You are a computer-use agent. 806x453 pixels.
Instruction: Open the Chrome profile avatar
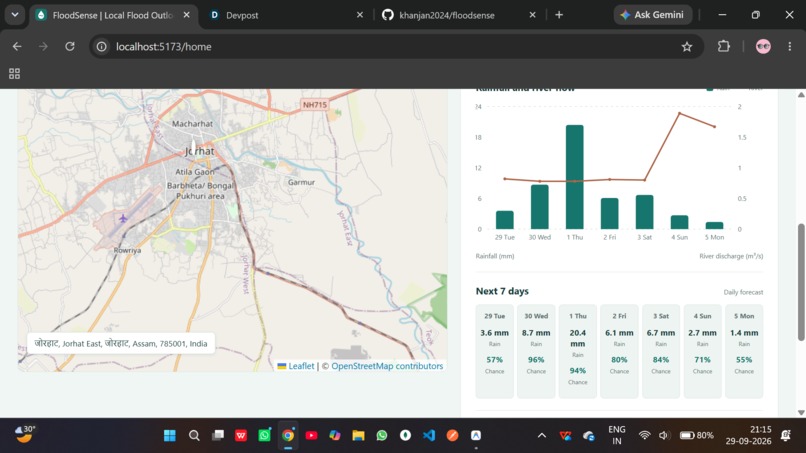[763, 47]
